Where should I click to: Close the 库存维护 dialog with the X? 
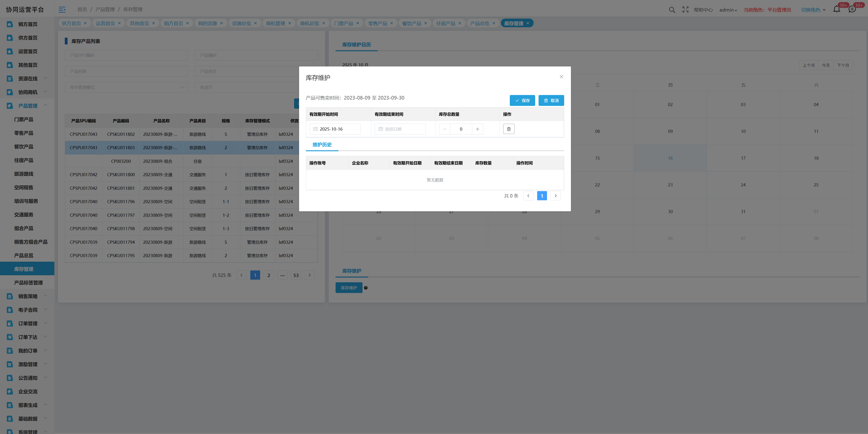[561, 77]
